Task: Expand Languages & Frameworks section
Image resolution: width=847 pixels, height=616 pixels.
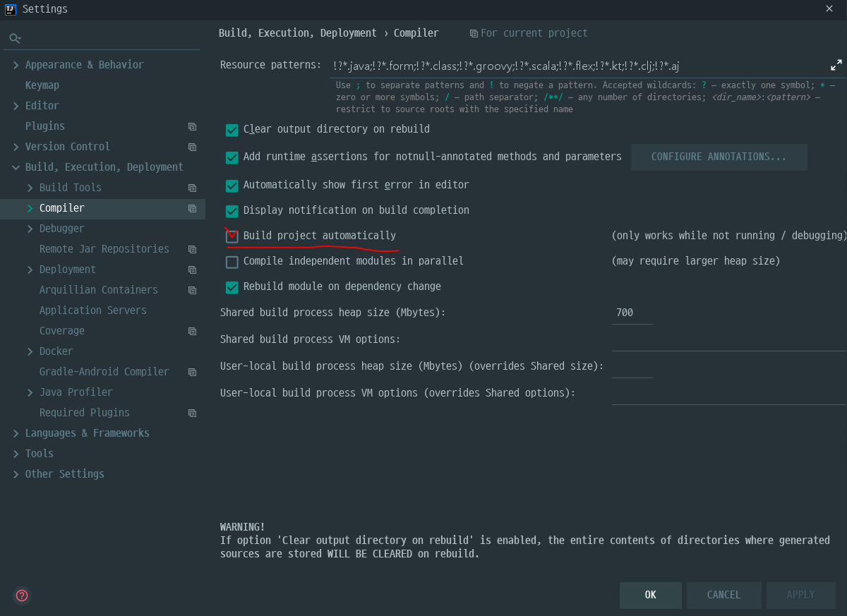Action: click(16, 433)
